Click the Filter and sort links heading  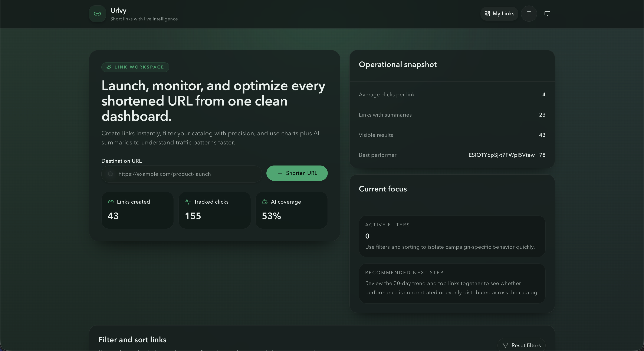(132, 340)
